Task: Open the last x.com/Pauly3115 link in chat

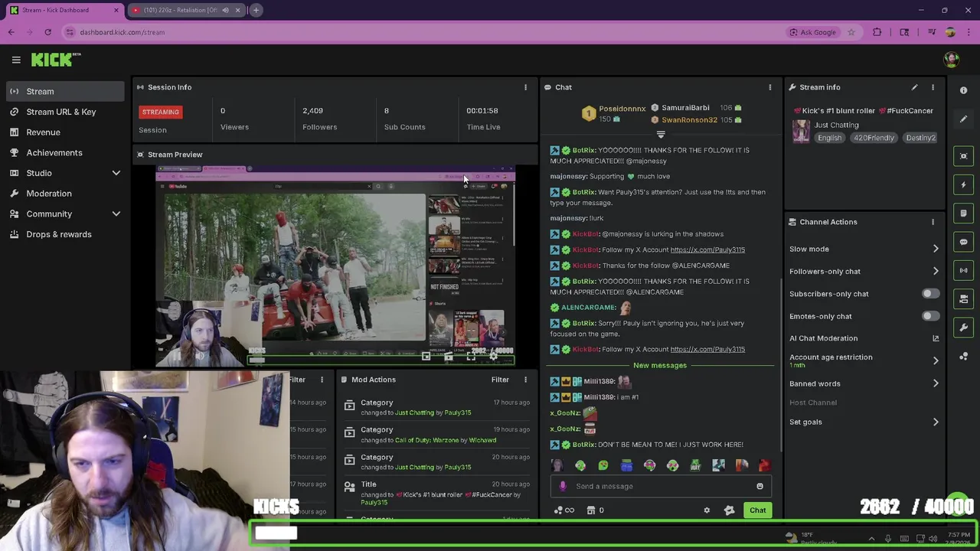Action: pyautogui.click(x=707, y=349)
